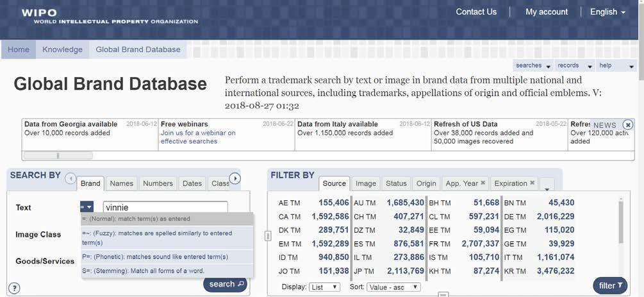Select the DE TM source entry
Screen dimensions: 644x297
click(539, 216)
